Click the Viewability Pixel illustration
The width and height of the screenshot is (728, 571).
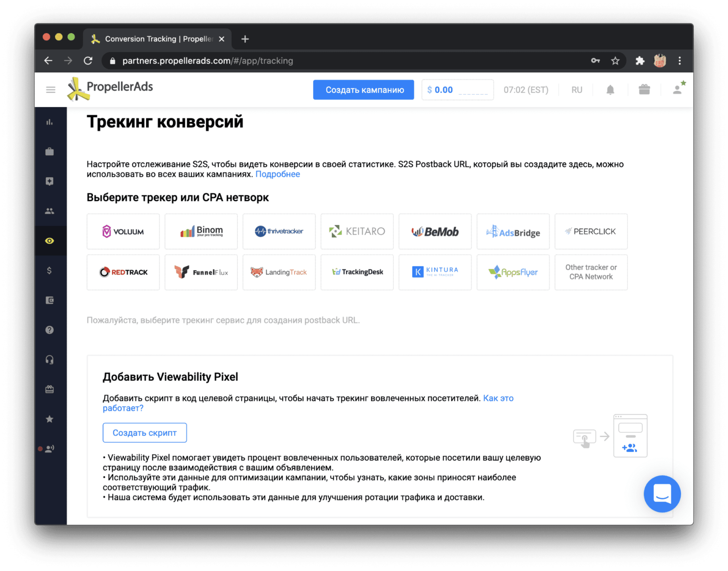pyautogui.click(x=610, y=436)
